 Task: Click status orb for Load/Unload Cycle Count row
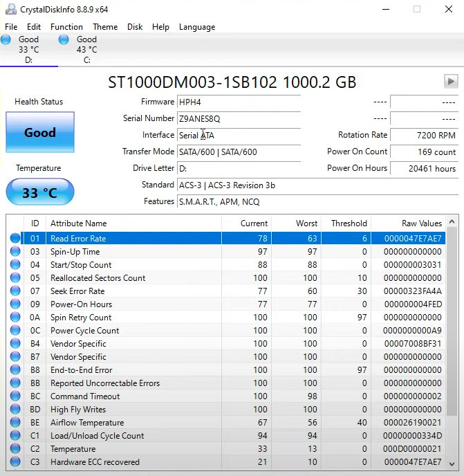[x=15, y=435]
